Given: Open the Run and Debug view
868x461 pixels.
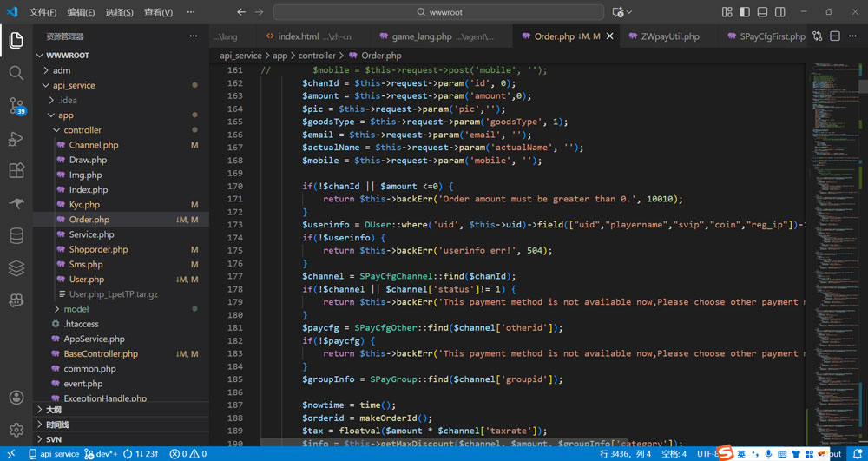Looking at the screenshot, I should tap(16, 139).
